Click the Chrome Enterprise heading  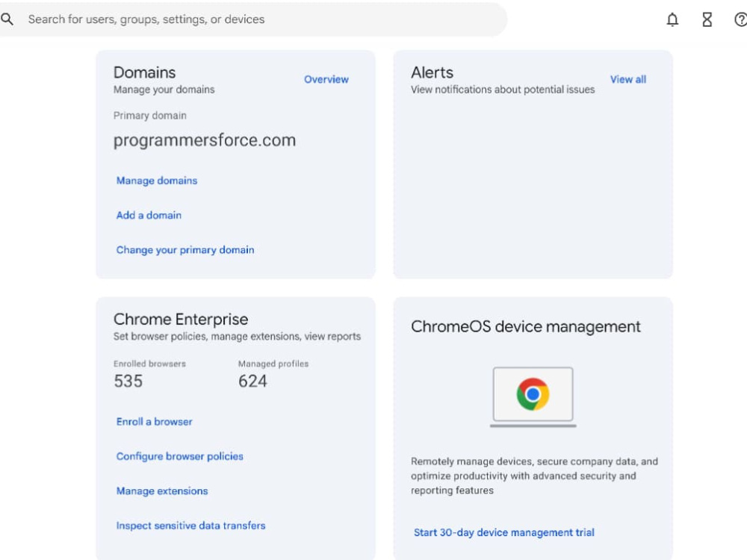click(181, 319)
